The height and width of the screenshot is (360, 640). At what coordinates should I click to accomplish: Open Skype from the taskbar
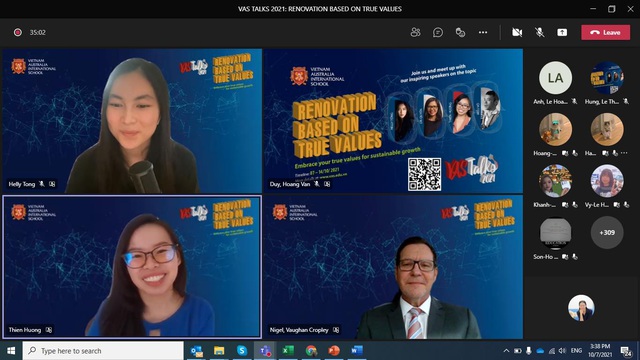(242, 351)
